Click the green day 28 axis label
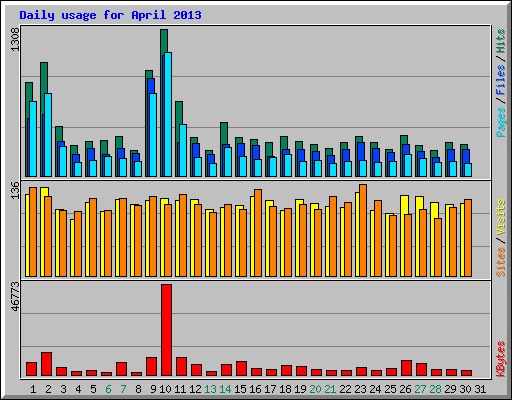 (435, 389)
